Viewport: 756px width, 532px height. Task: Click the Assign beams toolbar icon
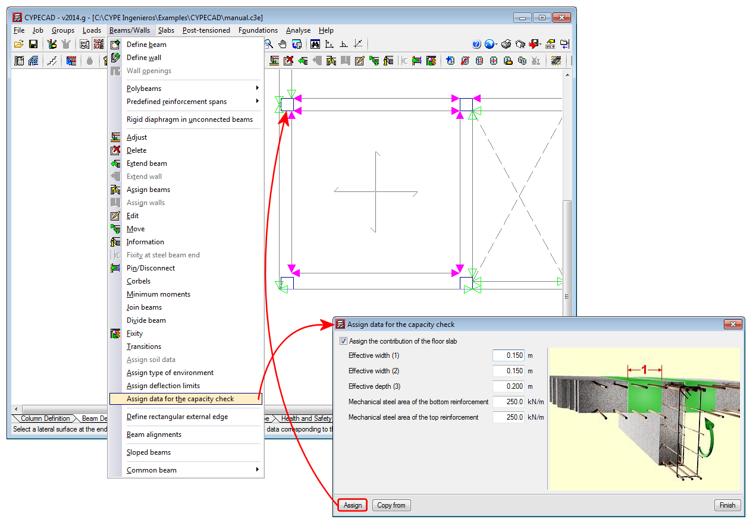331,61
